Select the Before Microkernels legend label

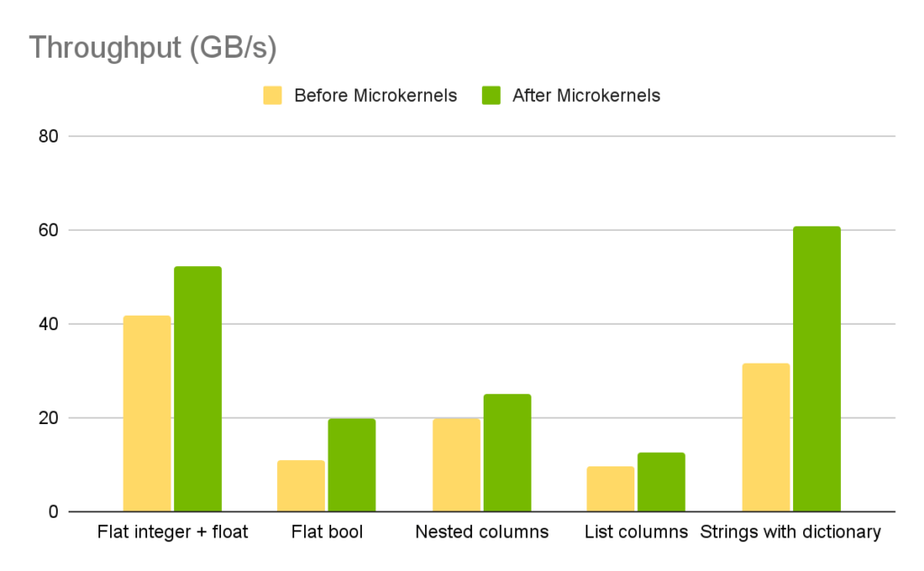pos(375,96)
